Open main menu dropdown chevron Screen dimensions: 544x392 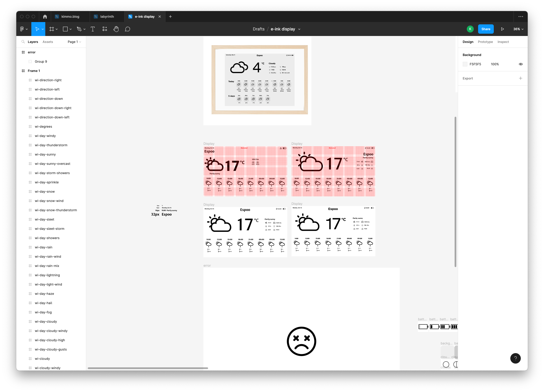point(27,29)
